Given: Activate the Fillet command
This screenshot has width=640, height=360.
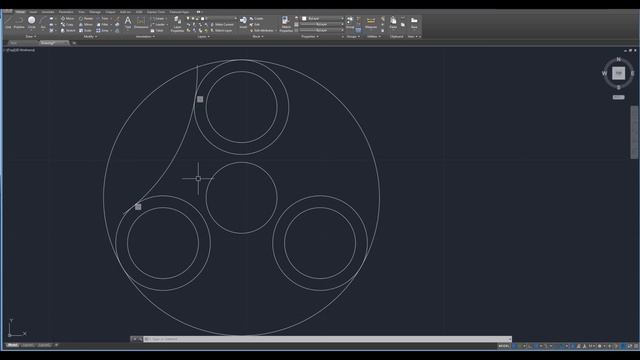Looking at the screenshot, I should (102, 24).
